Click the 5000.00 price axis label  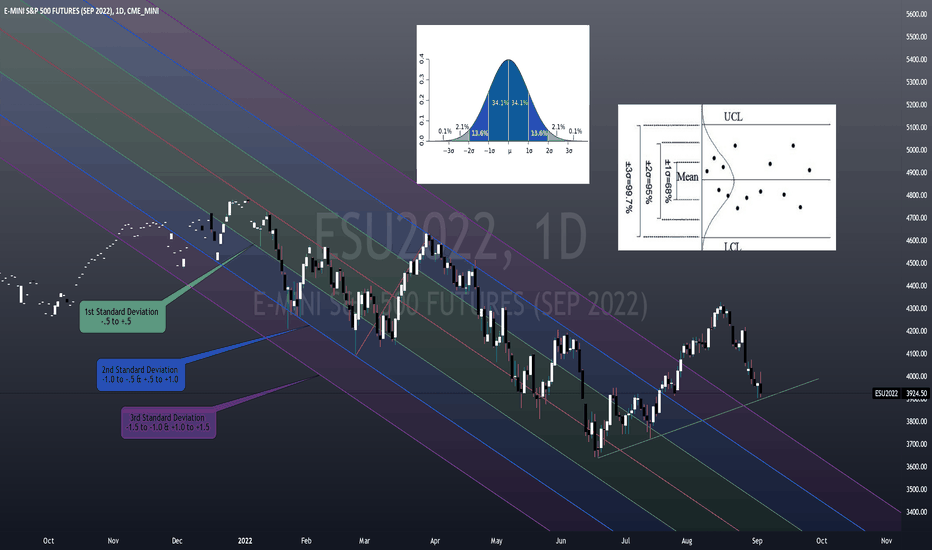click(916, 150)
